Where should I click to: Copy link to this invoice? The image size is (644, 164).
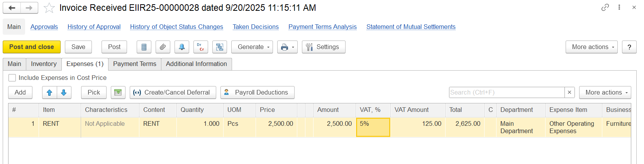(605, 7)
